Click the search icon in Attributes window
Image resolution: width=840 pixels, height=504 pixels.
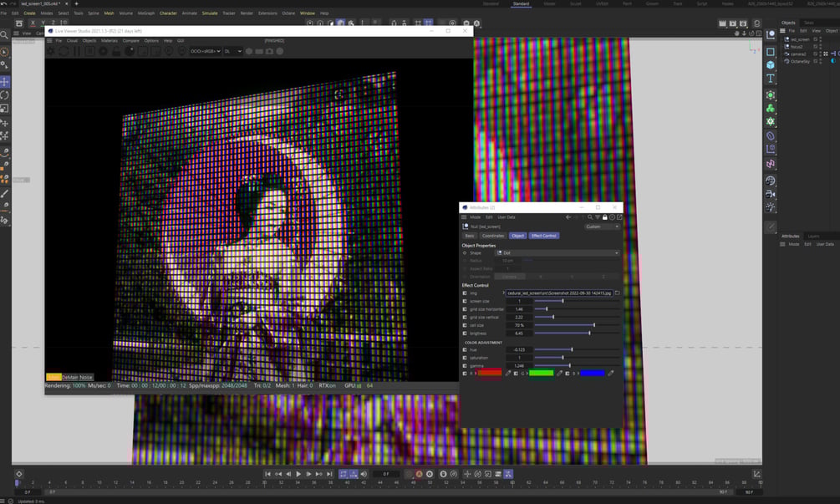pos(590,217)
